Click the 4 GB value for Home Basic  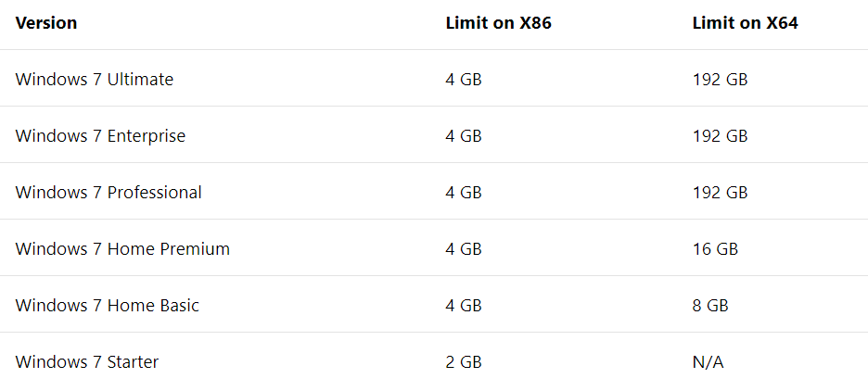[464, 305]
